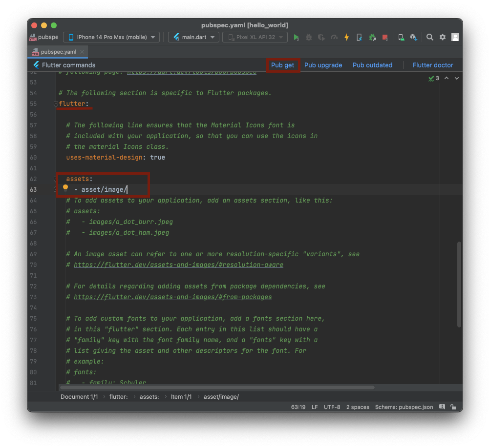Viewport: 490px width, 448px height.
Task: Change file encoding UTF-8 in status bar
Action: point(332,407)
